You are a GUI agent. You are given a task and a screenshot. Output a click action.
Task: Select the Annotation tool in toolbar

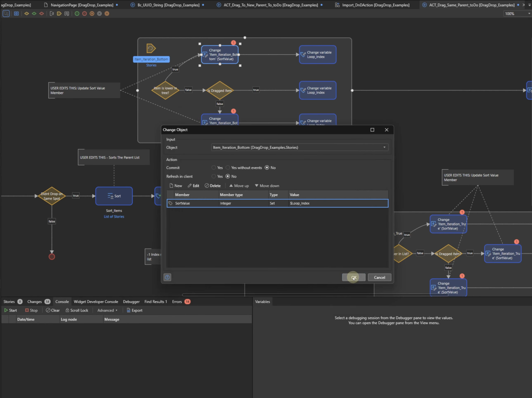click(52, 13)
